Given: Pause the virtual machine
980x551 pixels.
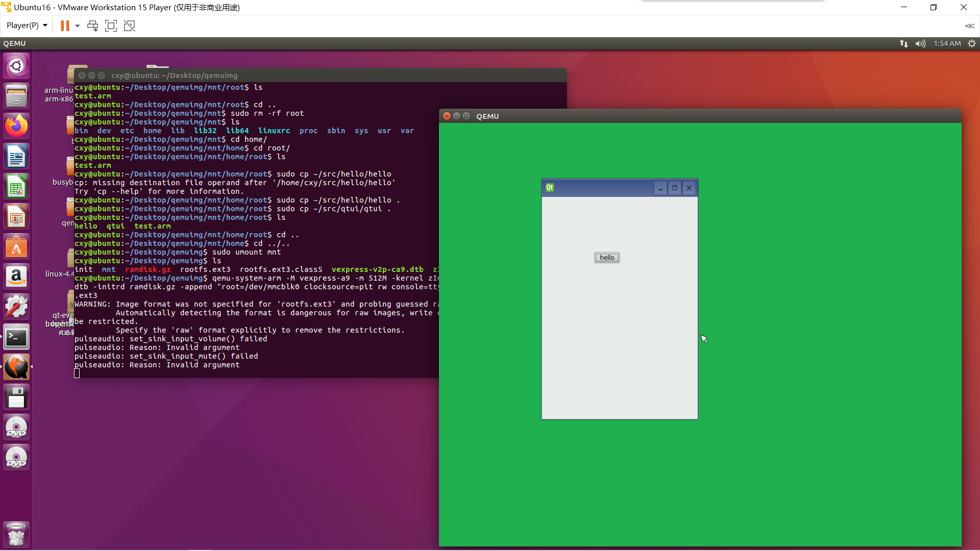Looking at the screenshot, I should pyautogui.click(x=65, y=26).
